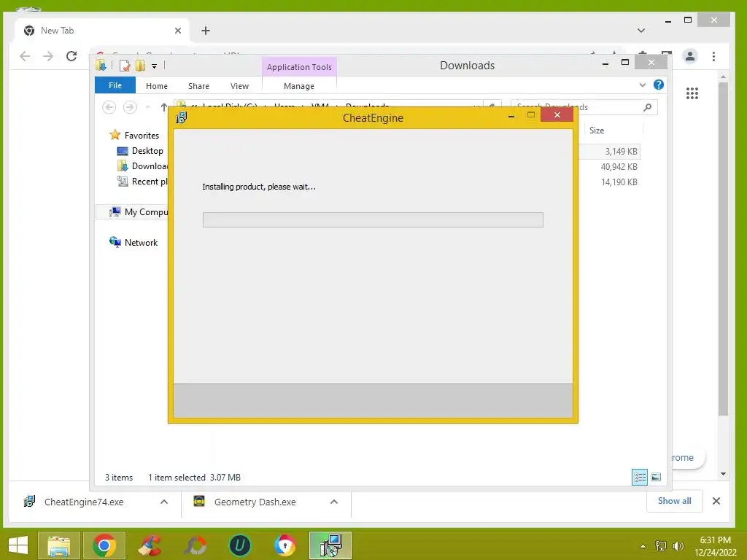Image resolution: width=747 pixels, height=560 pixels.
Task: Open File Explorer from the taskbar
Action: (58, 545)
